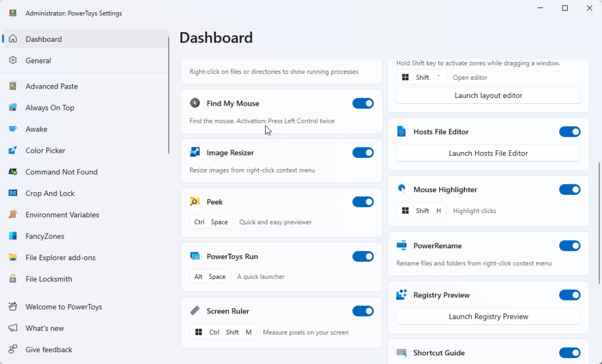Screen dimensions: 602x364
Task: Select Always On Top in sidebar
Action: 85,107
